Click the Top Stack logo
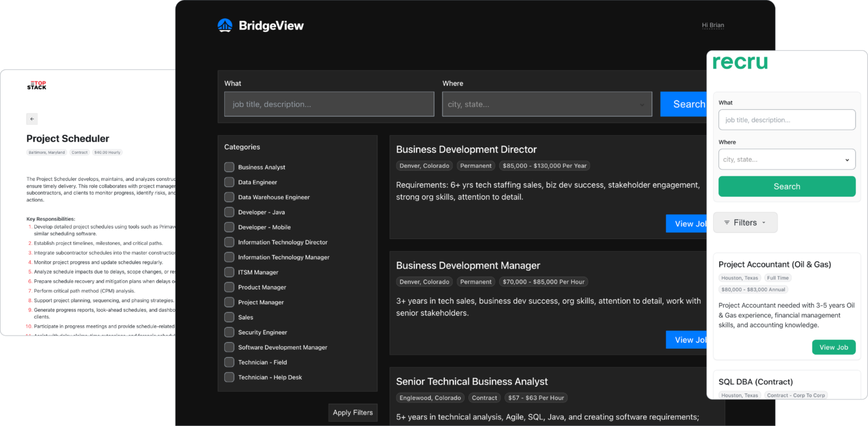The image size is (868, 426). (36, 86)
